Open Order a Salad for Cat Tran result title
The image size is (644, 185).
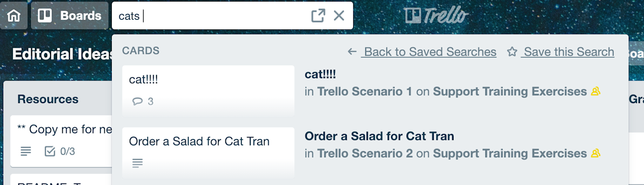(379, 136)
